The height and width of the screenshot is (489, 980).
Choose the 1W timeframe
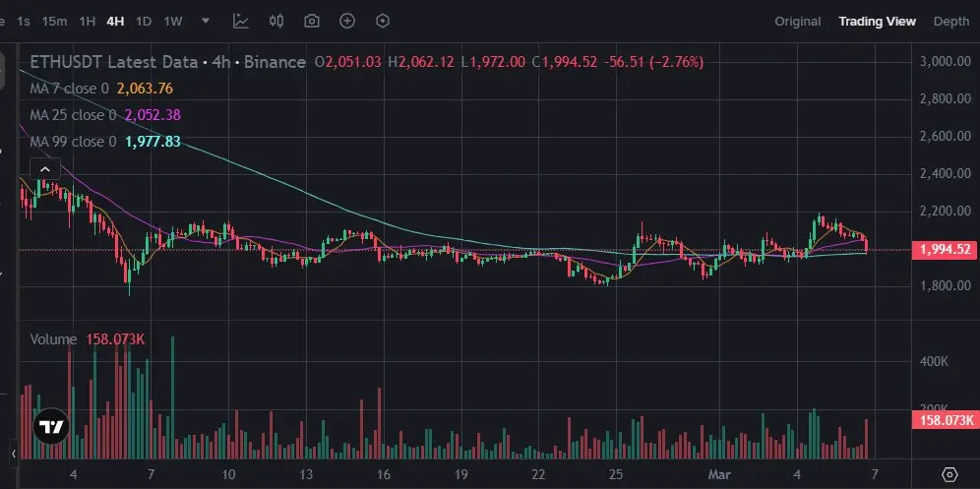point(173,22)
